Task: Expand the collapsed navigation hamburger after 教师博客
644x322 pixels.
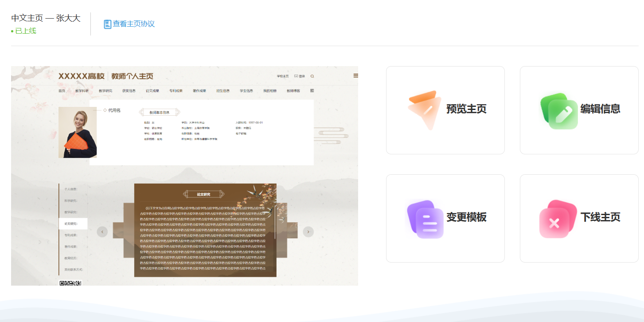Action: tap(312, 90)
